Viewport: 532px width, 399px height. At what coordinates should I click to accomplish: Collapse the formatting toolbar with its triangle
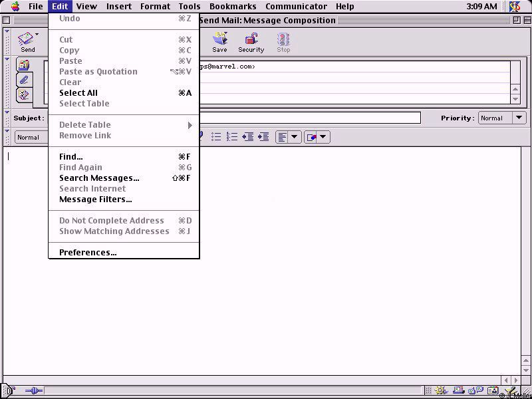pyautogui.click(x=7, y=131)
